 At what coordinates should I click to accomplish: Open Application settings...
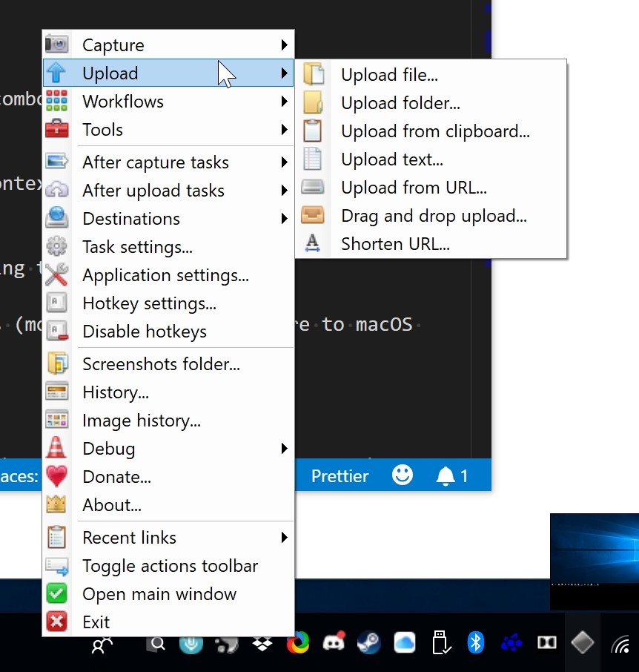coord(165,275)
